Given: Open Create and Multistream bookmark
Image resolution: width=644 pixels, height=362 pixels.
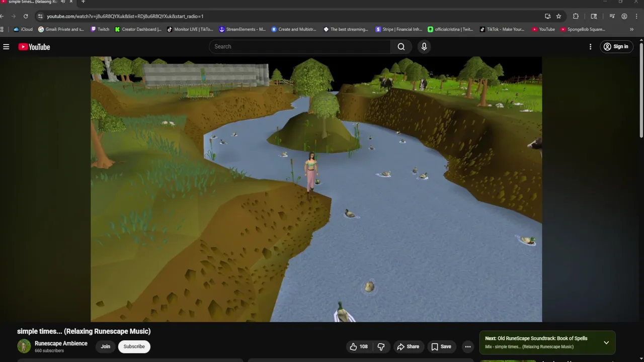Looking at the screenshot, I should click(294, 29).
